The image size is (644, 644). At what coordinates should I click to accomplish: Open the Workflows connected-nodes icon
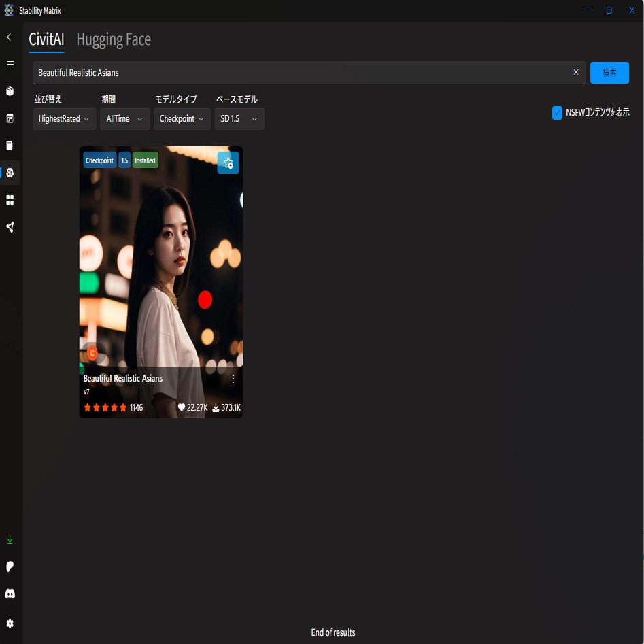click(x=10, y=227)
